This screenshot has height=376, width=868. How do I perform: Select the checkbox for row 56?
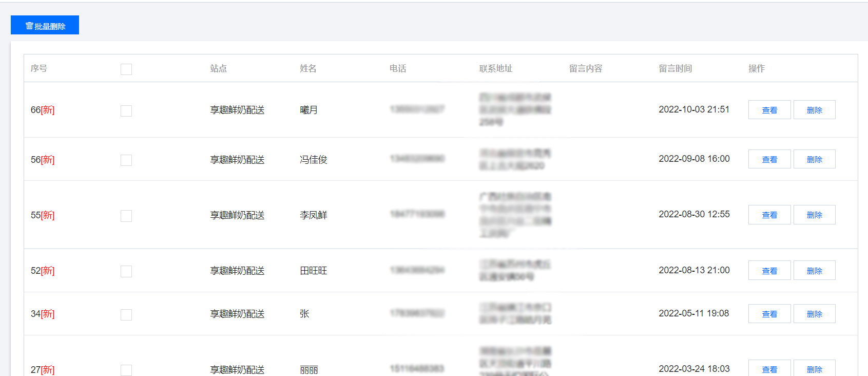coord(126,160)
